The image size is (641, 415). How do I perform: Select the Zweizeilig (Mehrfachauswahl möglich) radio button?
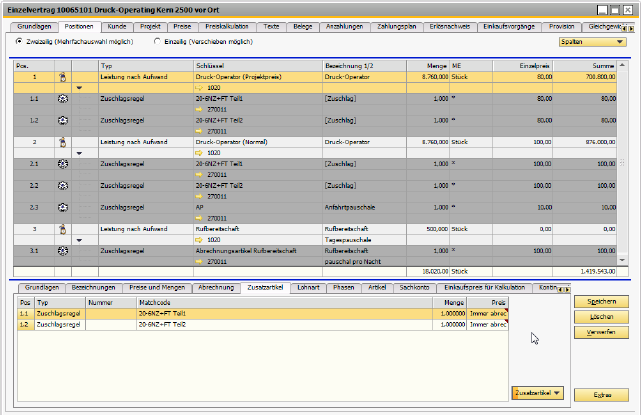click(x=19, y=43)
